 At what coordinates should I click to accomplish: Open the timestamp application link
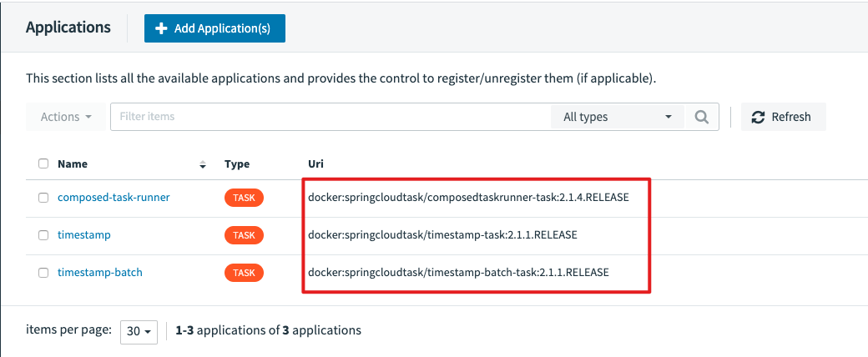pyautogui.click(x=84, y=235)
